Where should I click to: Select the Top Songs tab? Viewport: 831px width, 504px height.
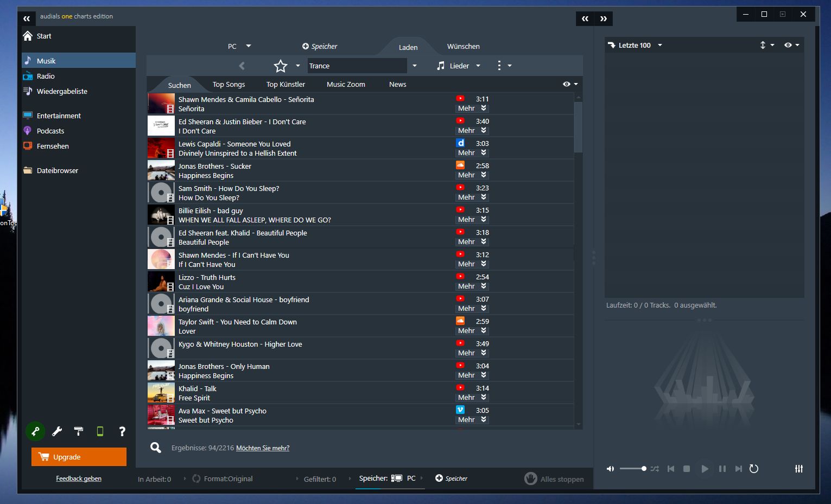pos(229,85)
